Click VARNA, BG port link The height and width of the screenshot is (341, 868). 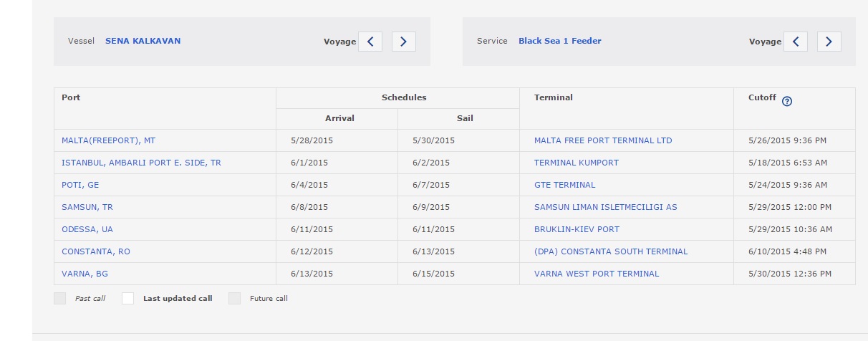85,274
